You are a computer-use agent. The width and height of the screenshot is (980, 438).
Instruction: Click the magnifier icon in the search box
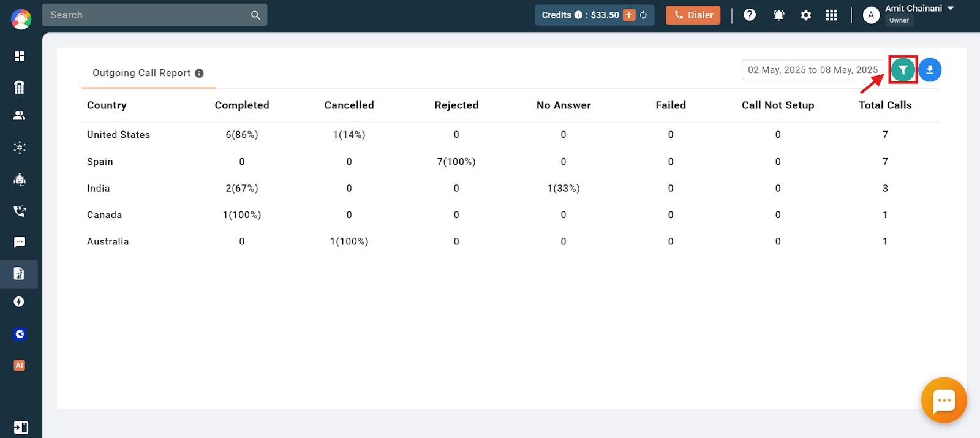point(255,15)
